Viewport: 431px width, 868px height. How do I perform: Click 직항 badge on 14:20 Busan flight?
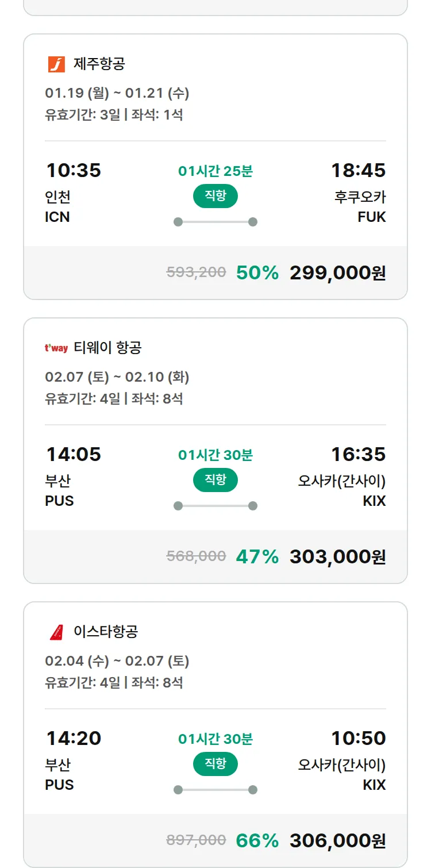pyautogui.click(x=215, y=764)
